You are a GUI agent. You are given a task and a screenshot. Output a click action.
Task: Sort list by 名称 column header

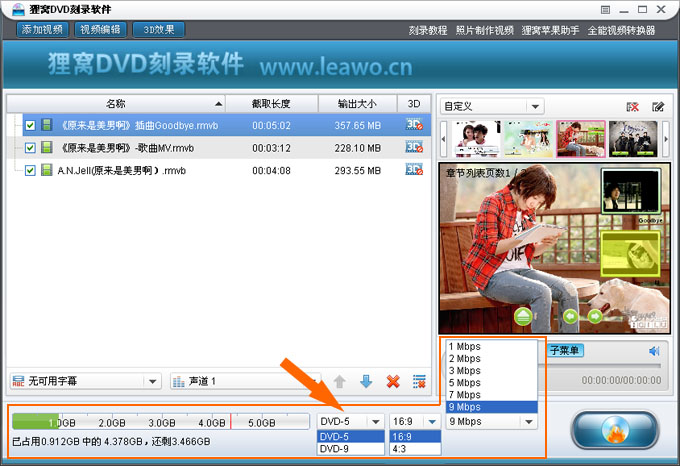(116, 104)
